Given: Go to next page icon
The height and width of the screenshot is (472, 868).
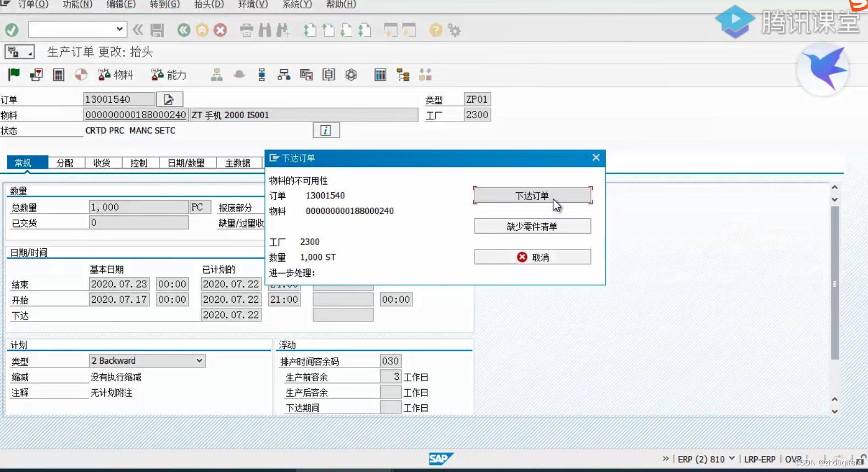Looking at the screenshot, I should click(x=347, y=30).
